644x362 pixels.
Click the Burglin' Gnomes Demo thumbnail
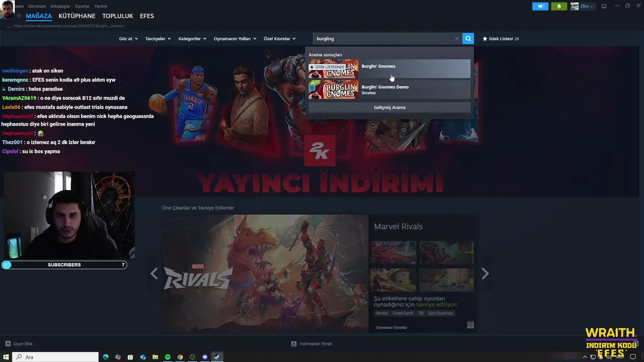pos(334,89)
